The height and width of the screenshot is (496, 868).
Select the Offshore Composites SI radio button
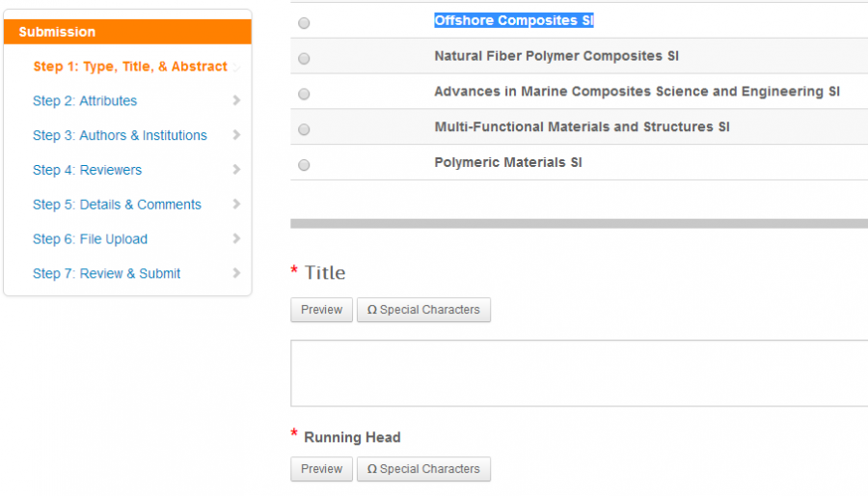[305, 23]
